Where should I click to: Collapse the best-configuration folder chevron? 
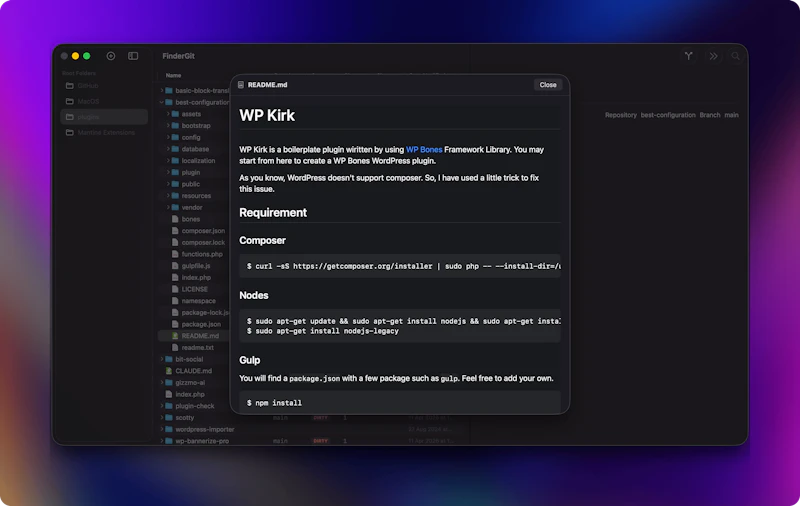162,103
